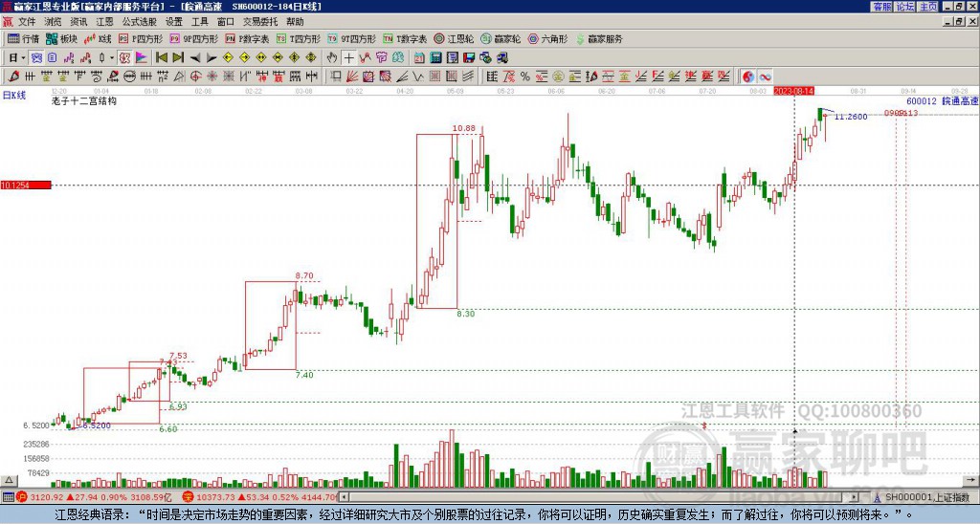The image size is (980, 524).
Task: Click the 3120.92 index value in status bar
Action: pyautogui.click(x=47, y=497)
